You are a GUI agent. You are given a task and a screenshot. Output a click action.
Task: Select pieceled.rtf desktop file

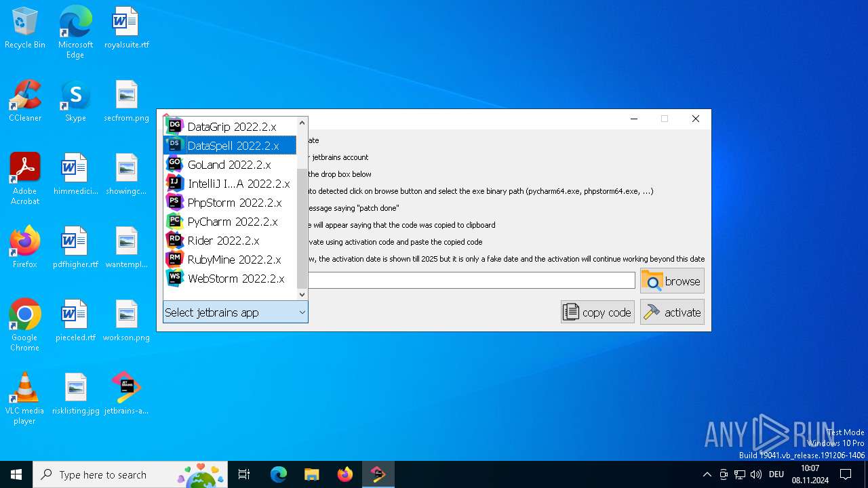[75, 321]
